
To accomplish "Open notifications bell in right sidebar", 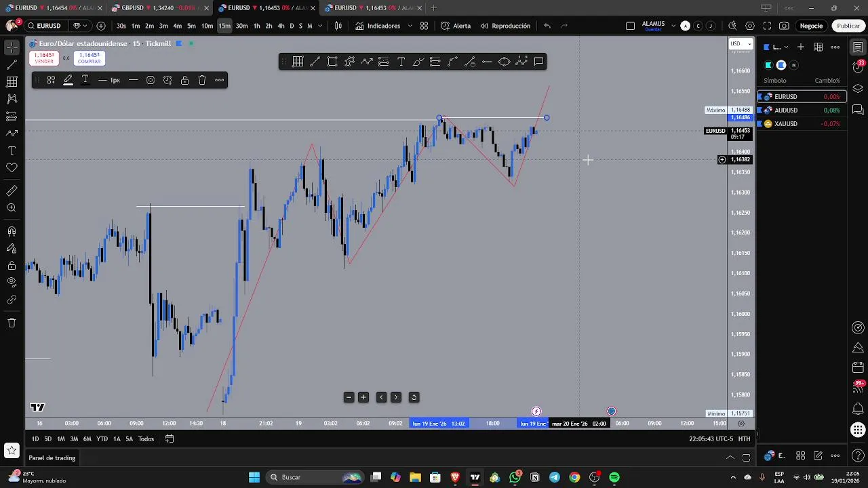I will coord(858,409).
